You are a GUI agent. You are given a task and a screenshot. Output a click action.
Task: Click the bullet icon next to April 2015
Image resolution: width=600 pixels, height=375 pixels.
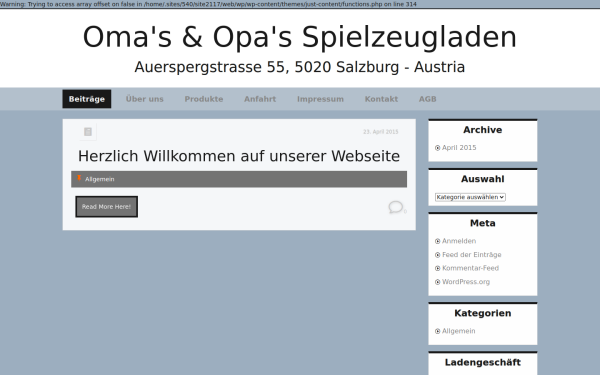click(437, 148)
